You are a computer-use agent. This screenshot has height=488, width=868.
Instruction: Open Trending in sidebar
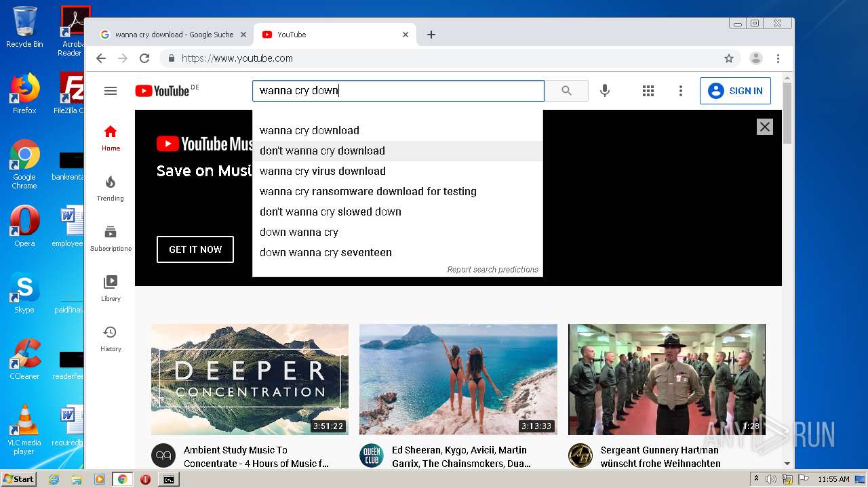point(111,188)
